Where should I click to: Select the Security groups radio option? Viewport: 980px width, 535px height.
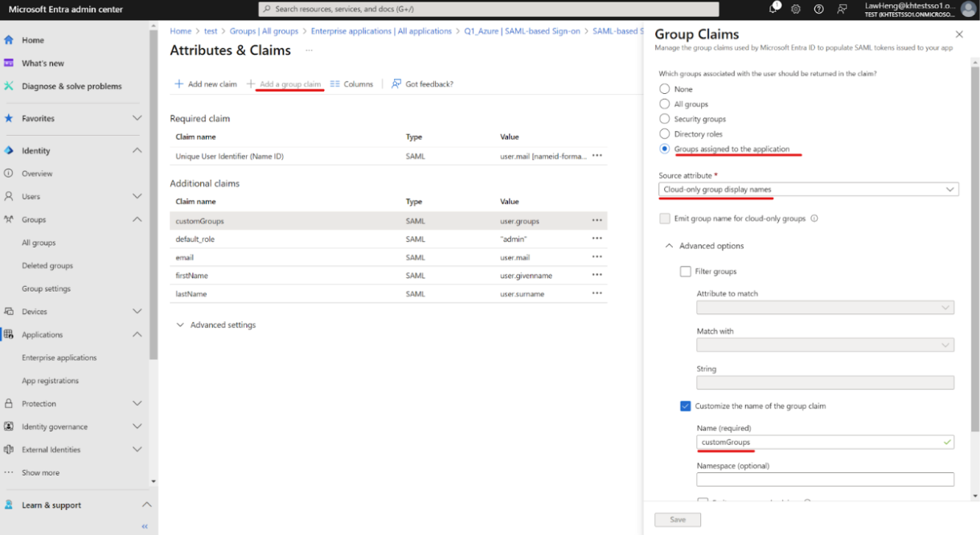[664, 119]
